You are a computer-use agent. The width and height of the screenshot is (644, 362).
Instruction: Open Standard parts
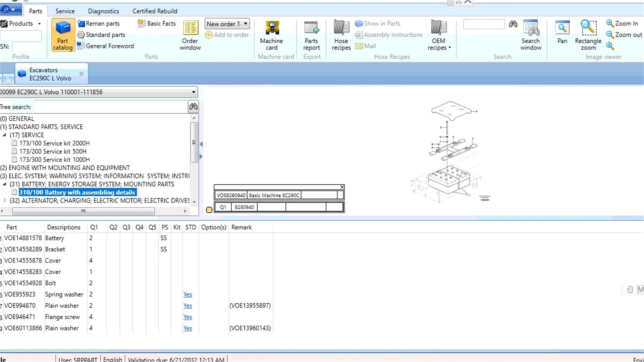pos(101,35)
